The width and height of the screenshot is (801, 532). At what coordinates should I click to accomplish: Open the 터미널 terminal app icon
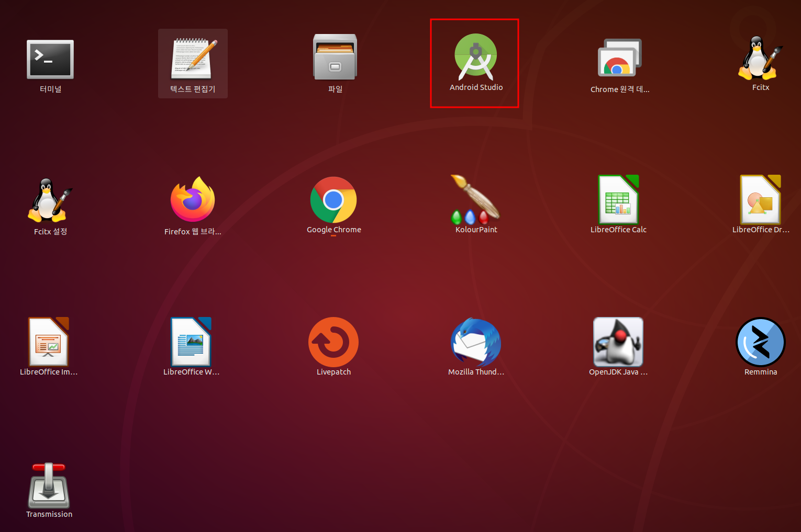tap(50, 60)
